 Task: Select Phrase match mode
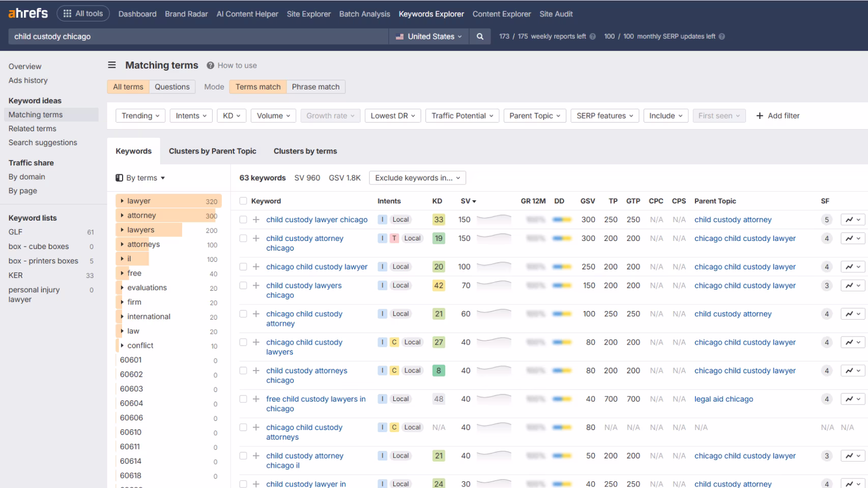point(315,87)
